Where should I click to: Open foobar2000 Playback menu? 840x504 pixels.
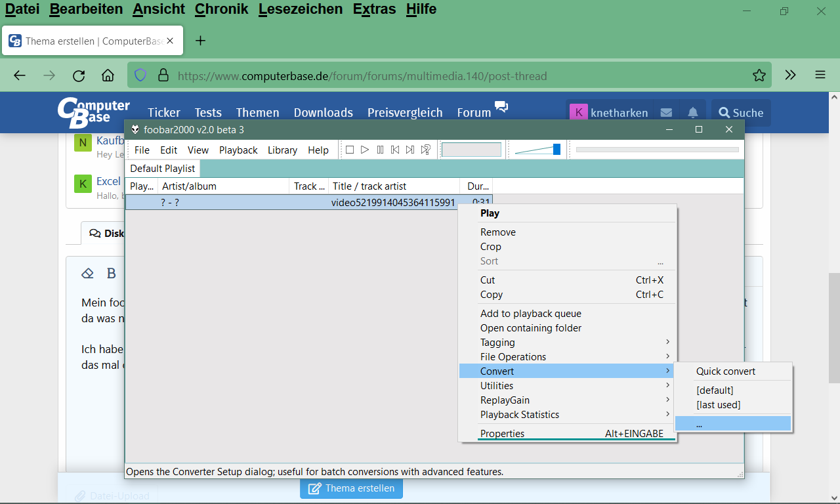(x=238, y=150)
